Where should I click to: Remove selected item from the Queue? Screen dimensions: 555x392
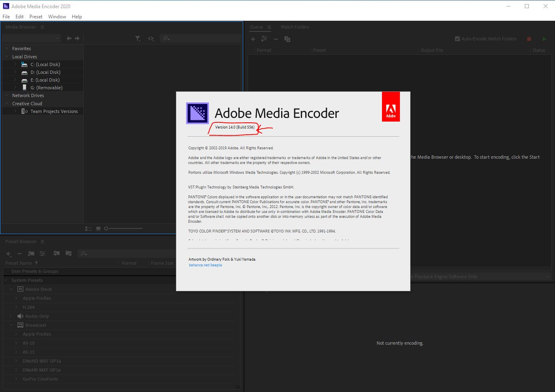click(276, 39)
